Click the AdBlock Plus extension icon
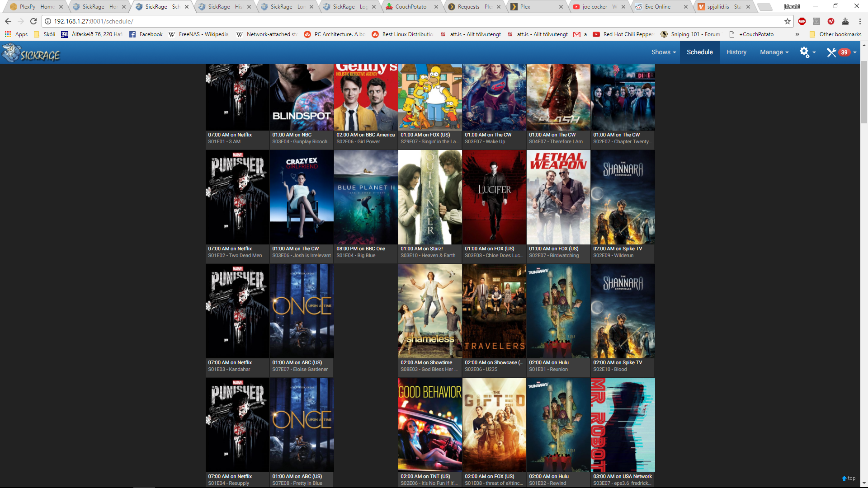Image resolution: width=868 pixels, height=488 pixels. [x=802, y=21]
